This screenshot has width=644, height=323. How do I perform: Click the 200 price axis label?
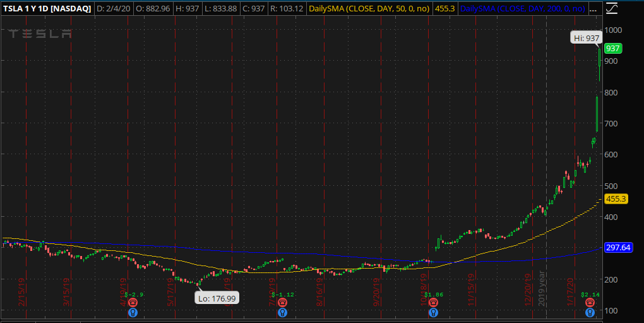pyautogui.click(x=611, y=279)
